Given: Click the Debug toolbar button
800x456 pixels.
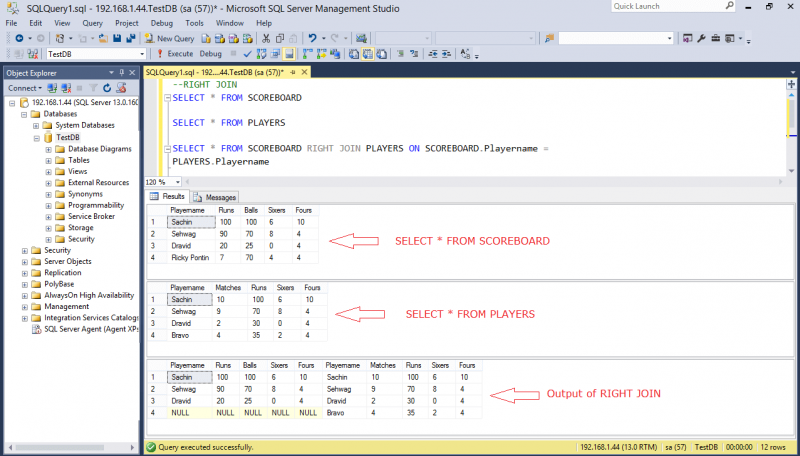Looking at the screenshot, I should tap(211, 54).
